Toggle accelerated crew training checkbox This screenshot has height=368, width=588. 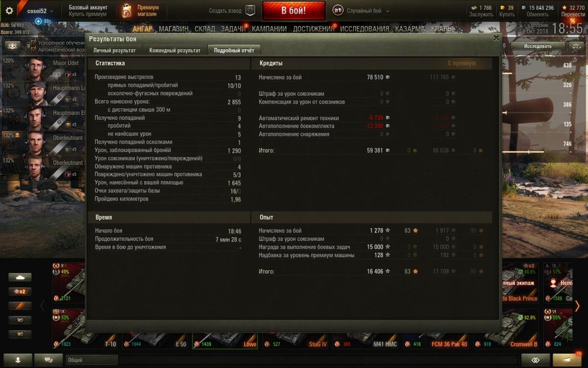33,43
